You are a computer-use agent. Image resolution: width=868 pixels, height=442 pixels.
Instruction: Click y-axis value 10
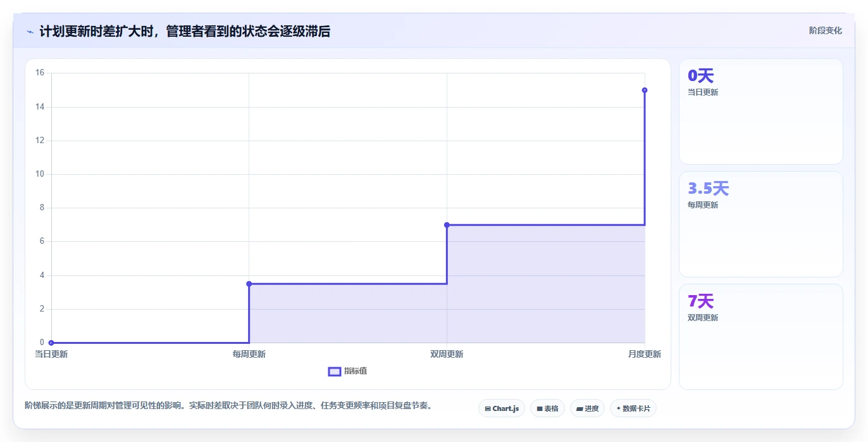pyautogui.click(x=40, y=174)
